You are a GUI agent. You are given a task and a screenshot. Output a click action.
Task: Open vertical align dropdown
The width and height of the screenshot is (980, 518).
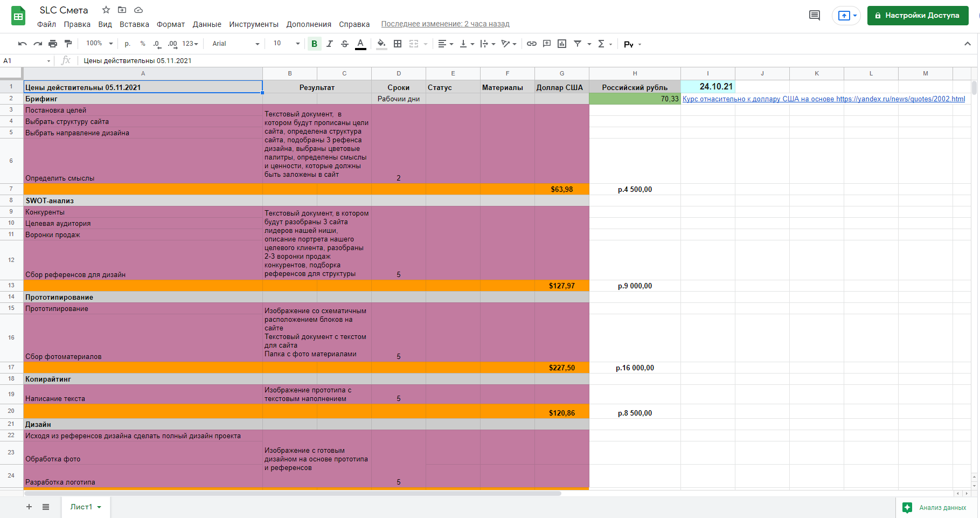(x=467, y=44)
